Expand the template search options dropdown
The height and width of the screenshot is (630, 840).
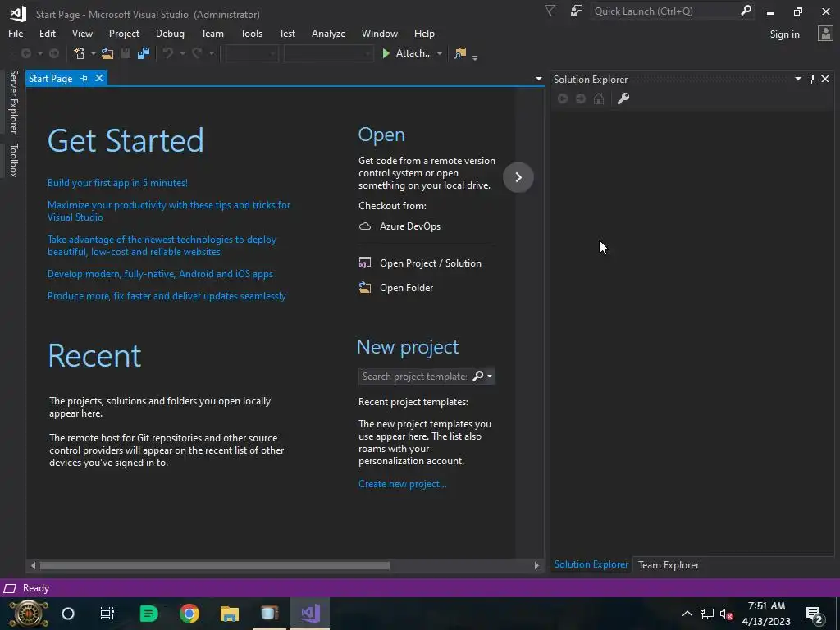(x=490, y=376)
